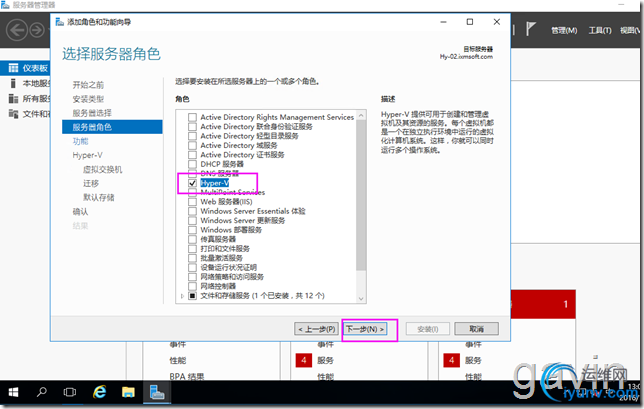Check the 打印和文件服务 role
Screen dimensions: 644x409
(x=192, y=248)
